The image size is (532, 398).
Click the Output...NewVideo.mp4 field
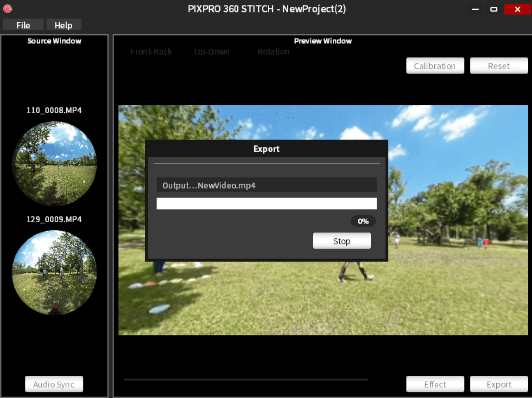point(266,185)
